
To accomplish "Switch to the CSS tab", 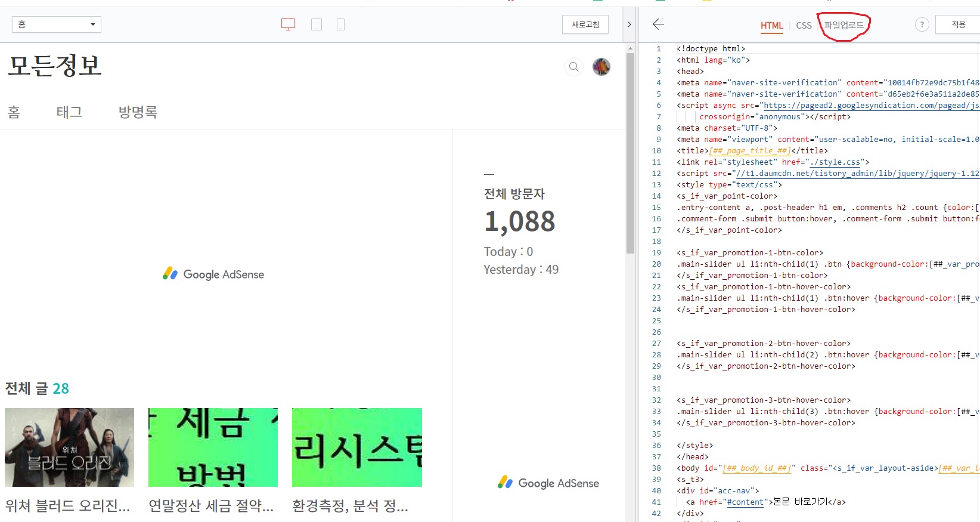I will (x=804, y=25).
